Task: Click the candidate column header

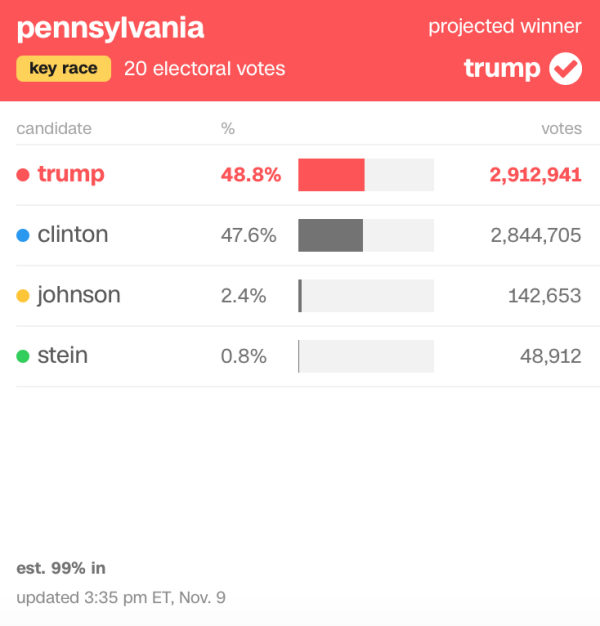Action: point(54,128)
